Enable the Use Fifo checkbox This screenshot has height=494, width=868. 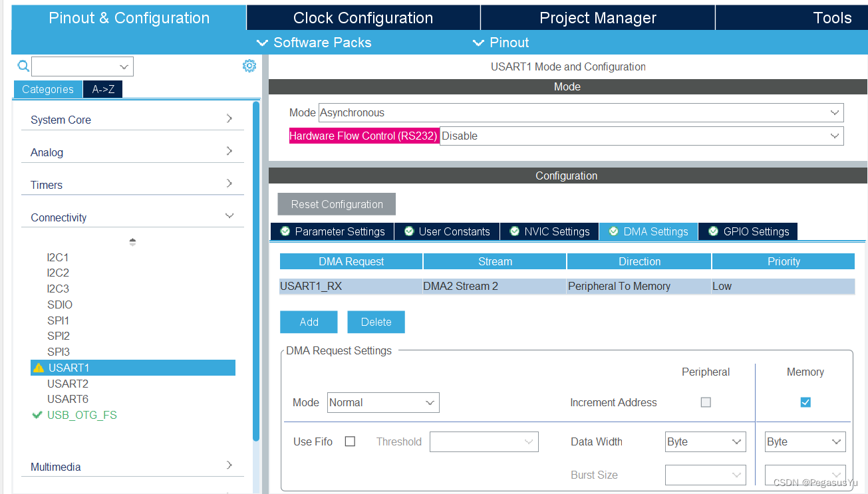350,441
